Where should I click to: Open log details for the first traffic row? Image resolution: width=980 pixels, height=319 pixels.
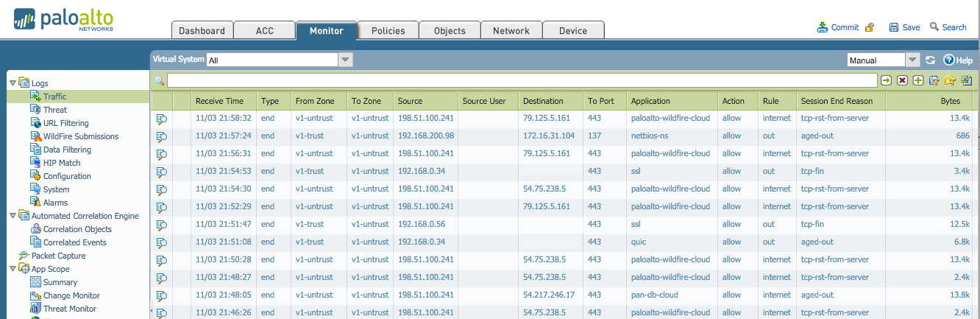(x=162, y=119)
